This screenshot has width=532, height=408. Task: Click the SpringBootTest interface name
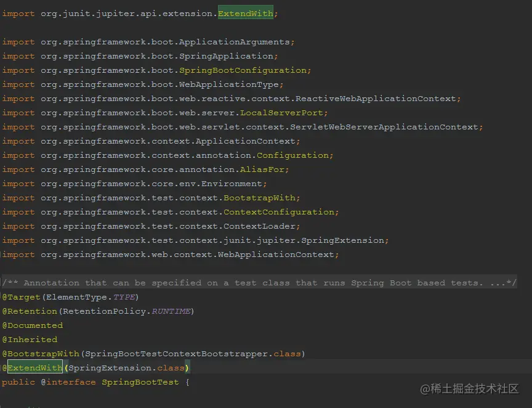point(140,382)
